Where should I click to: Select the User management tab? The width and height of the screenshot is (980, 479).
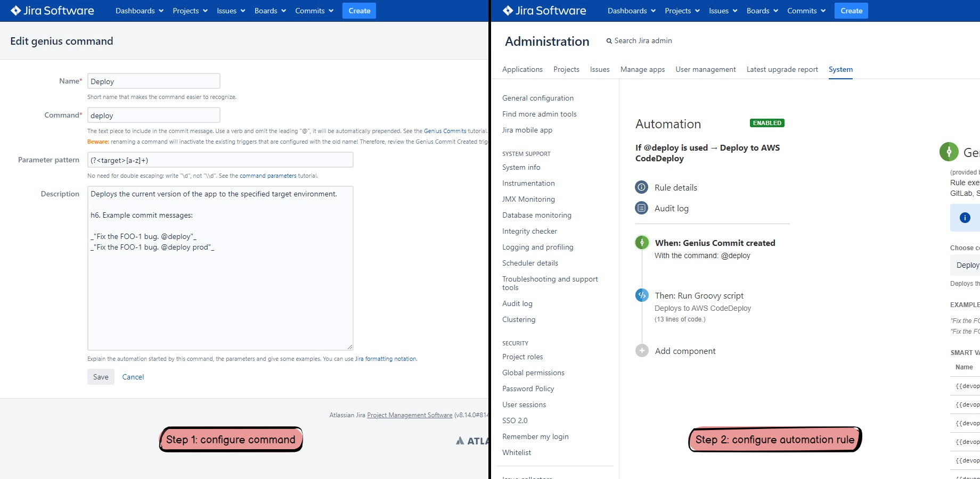[706, 69]
